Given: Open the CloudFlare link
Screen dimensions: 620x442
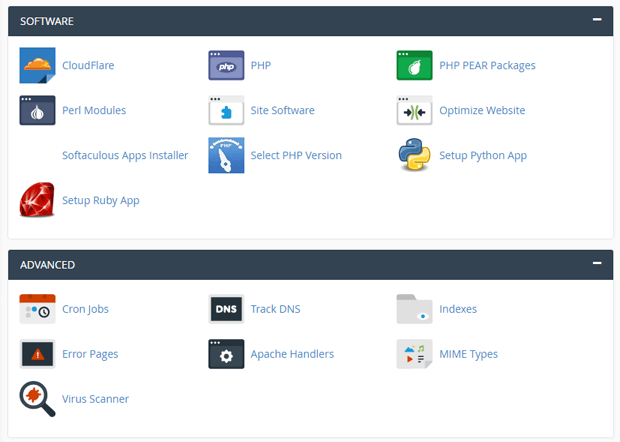Looking at the screenshot, I should [88, 65].
